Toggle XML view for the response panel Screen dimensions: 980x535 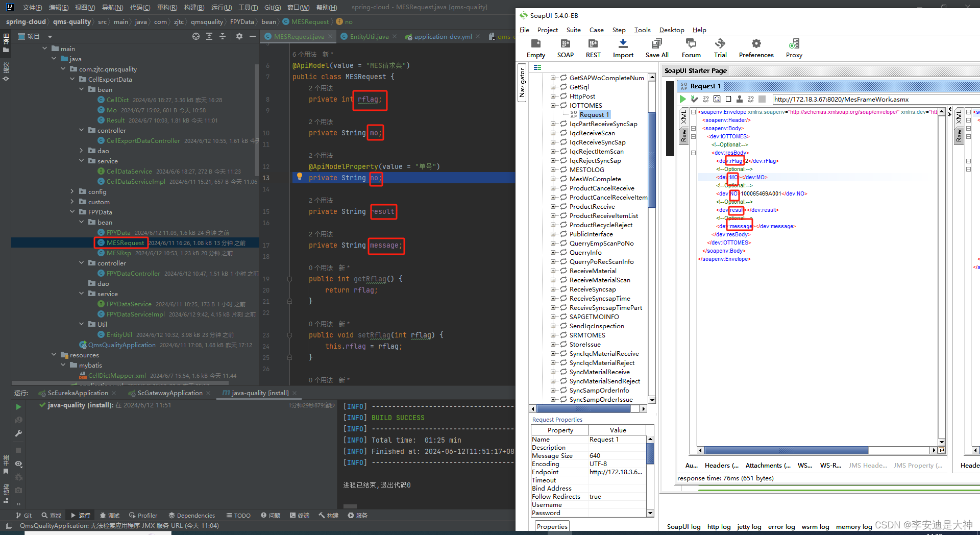point(959,117)
